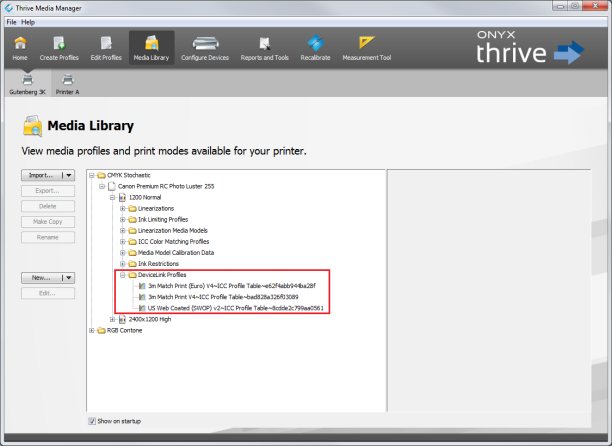
Task: Expand Media Model Calibration Data folder
Action: pyautogui.click(x=123, y=253)
